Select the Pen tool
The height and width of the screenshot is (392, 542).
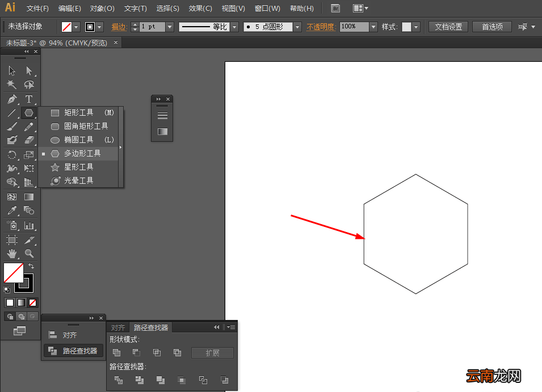[12, 99]
